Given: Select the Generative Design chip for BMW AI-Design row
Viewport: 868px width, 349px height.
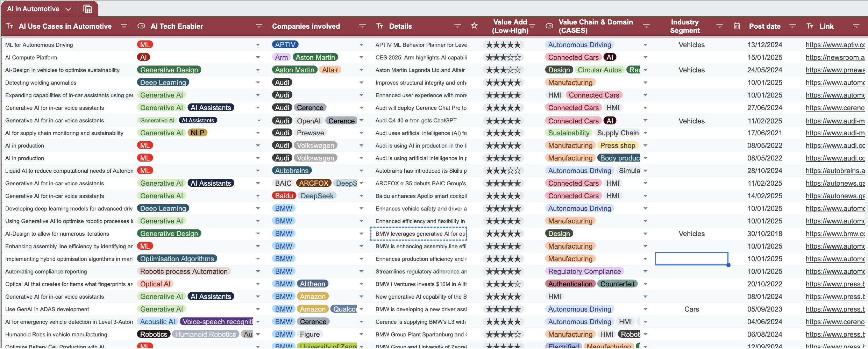Looking at the screenshot, I should 169,234.
